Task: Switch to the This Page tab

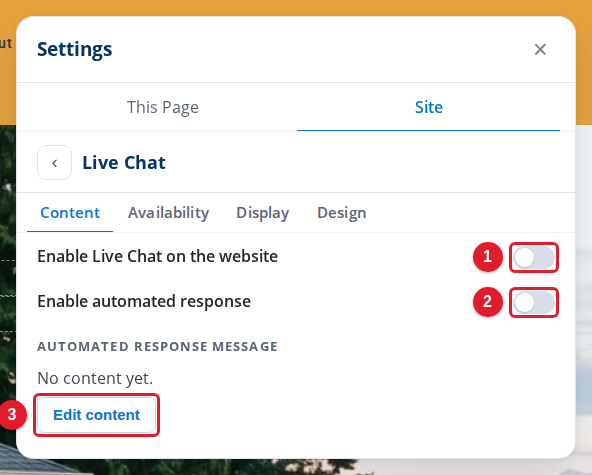Action: pyautogui.click(x=163, y=107)
